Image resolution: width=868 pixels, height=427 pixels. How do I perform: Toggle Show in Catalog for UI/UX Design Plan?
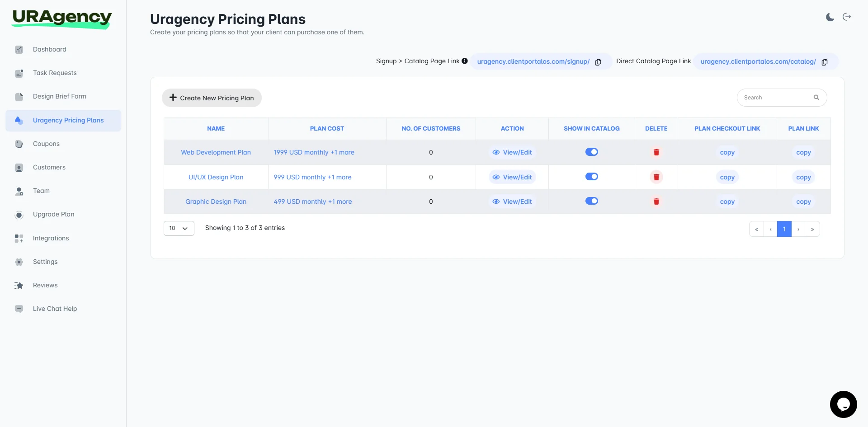[591, 177]
